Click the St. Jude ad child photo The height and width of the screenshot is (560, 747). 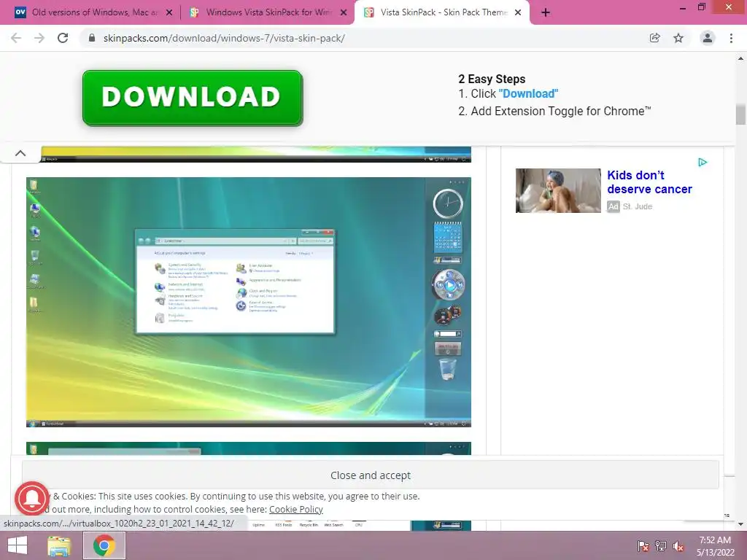pos(558,190)
